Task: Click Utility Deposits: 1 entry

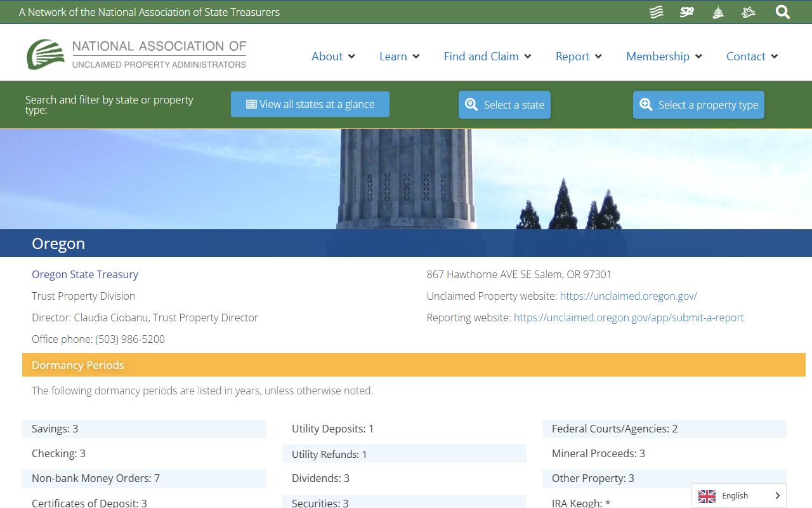Action: click(404, 429)
